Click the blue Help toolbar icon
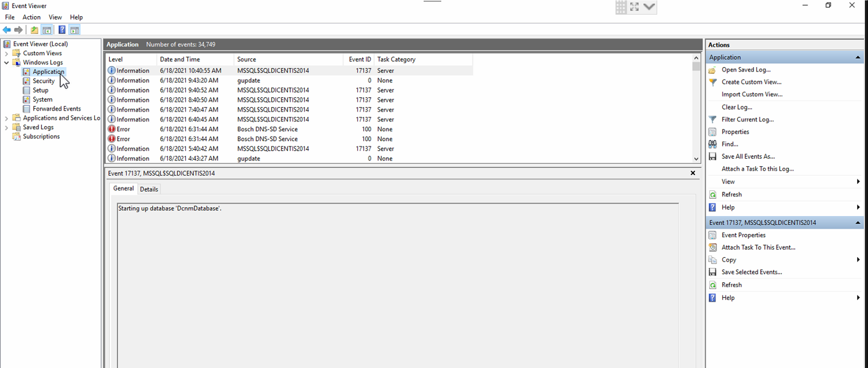The height and width of the screenshot is (368, 868). tap(62, 30)
